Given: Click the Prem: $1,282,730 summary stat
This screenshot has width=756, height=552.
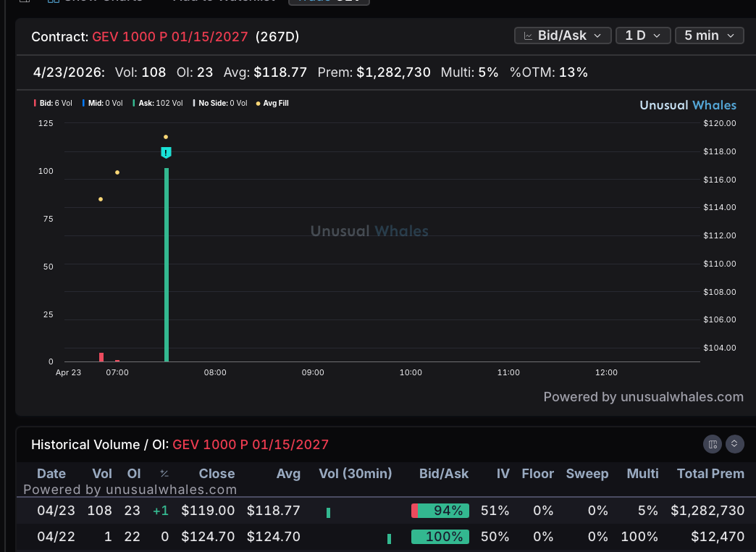Looking at the screenshot, I should (374, 72).
